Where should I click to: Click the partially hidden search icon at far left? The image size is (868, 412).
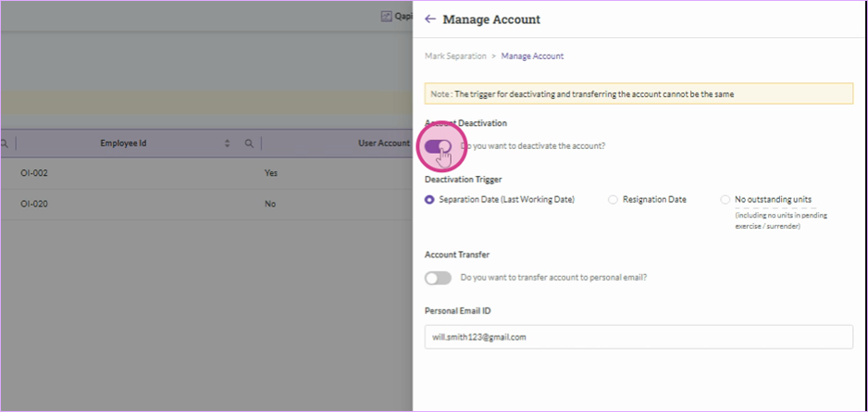click(4, 144)
